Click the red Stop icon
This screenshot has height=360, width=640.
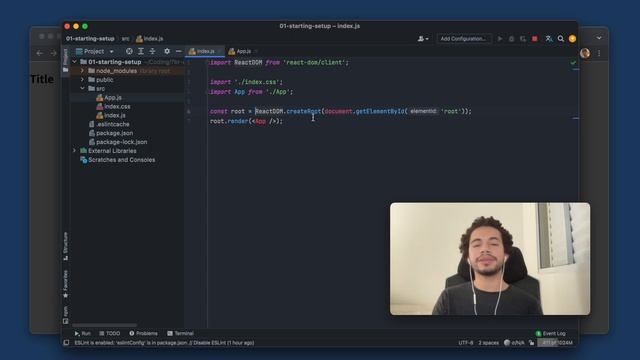point(535,39)
